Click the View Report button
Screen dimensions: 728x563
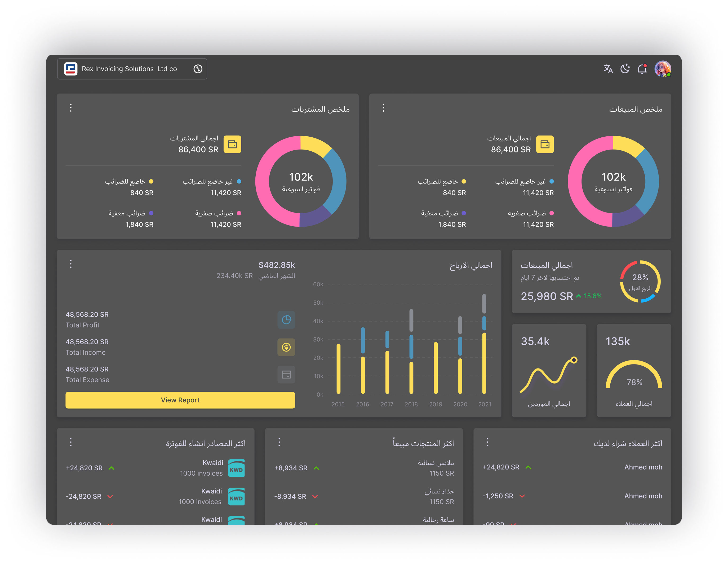click(180, 400)
